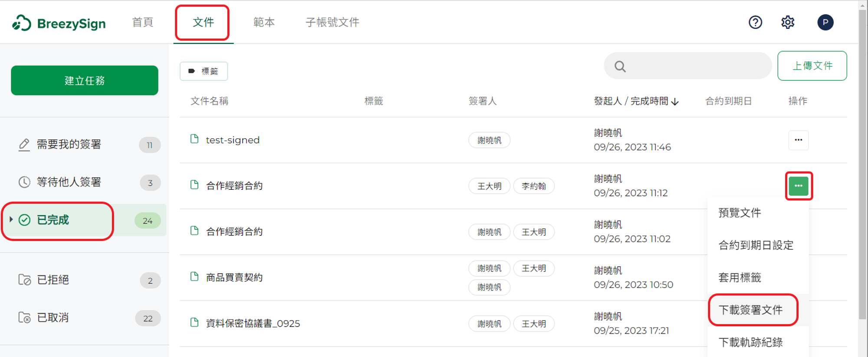Image resolution: width=868 pixels, height=357 pixels.
Task: Sort by 發起人 / 完成時間 arrow
Action: [x=675, y=102]
